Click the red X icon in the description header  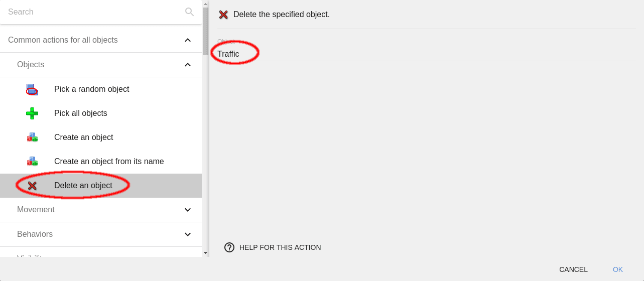coord(223,15)
